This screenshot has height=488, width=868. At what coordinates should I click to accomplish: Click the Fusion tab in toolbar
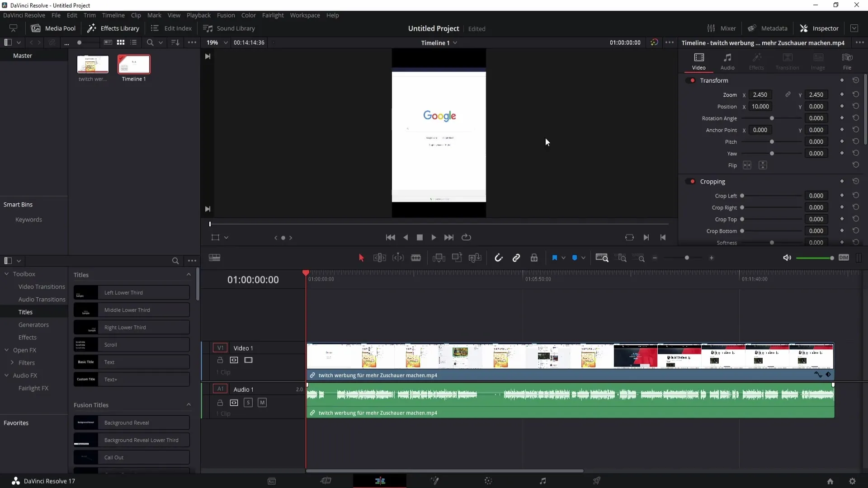coord(225,15)
